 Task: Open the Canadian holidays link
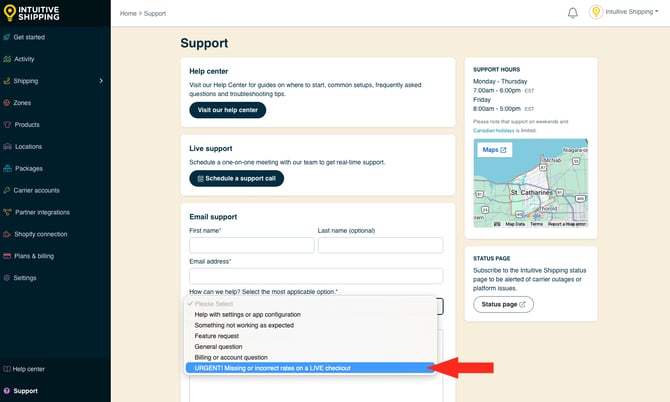point(494,130)
